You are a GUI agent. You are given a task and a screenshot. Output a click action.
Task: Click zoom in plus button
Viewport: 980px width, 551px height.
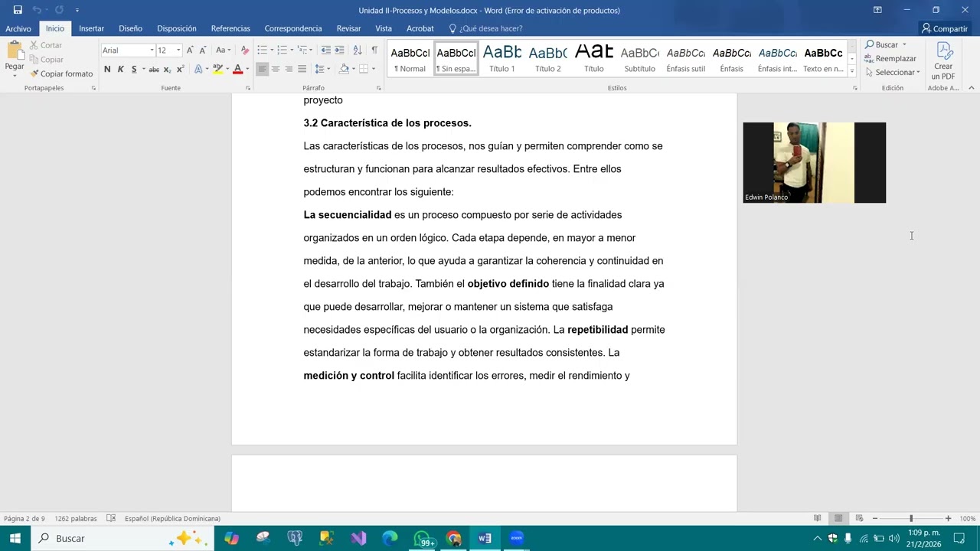point(948,518)
